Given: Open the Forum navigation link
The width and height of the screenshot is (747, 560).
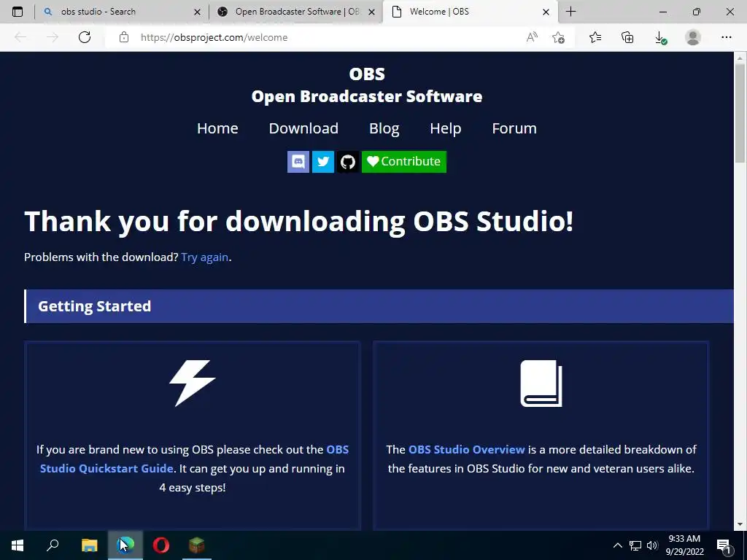Looking at the screenshot, I should tap(514, 128).
